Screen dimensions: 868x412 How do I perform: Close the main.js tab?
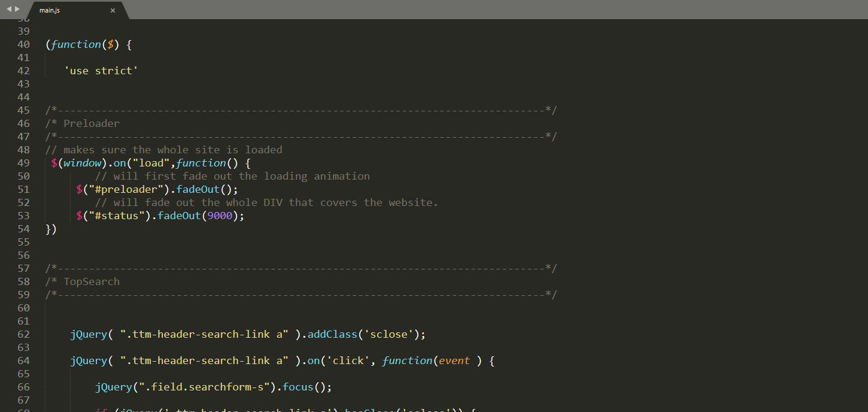[113, 10]
